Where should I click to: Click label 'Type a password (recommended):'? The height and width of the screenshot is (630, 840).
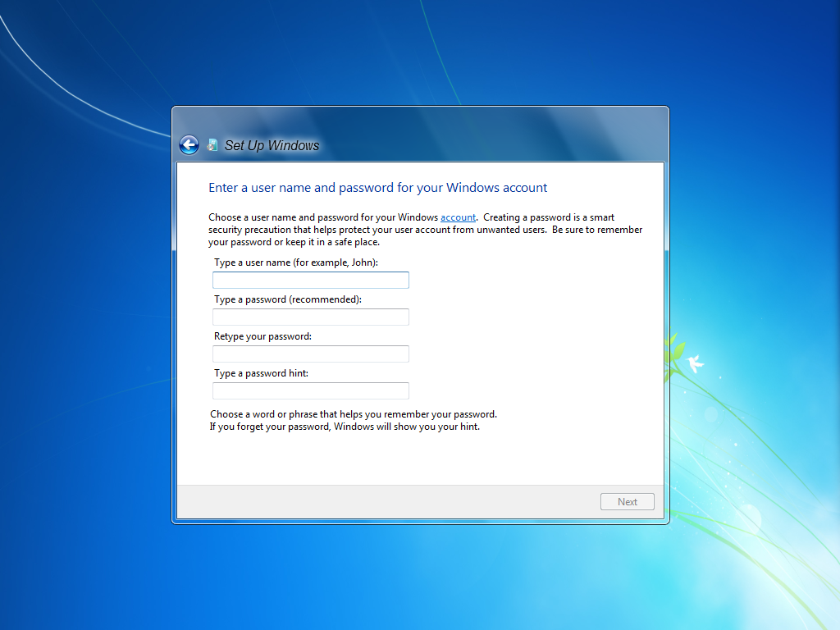tap(288, 299)
